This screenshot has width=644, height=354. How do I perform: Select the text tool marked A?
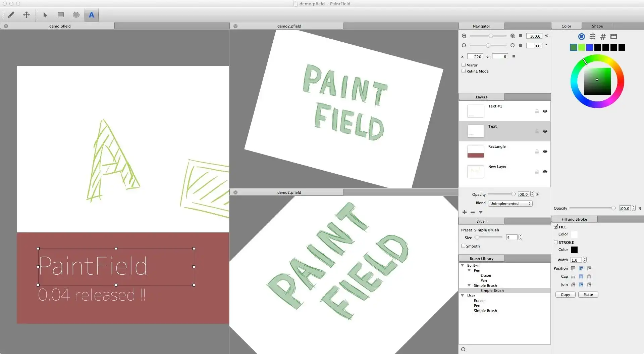92,15
